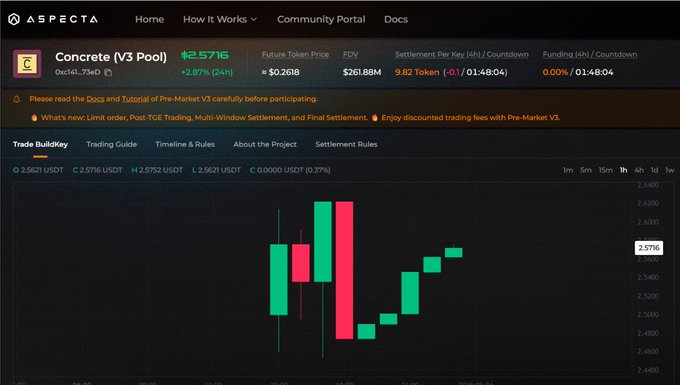Click the 9.82 Token settlement value
Screen dimensions: 680x385
click(x=417, y=72)
